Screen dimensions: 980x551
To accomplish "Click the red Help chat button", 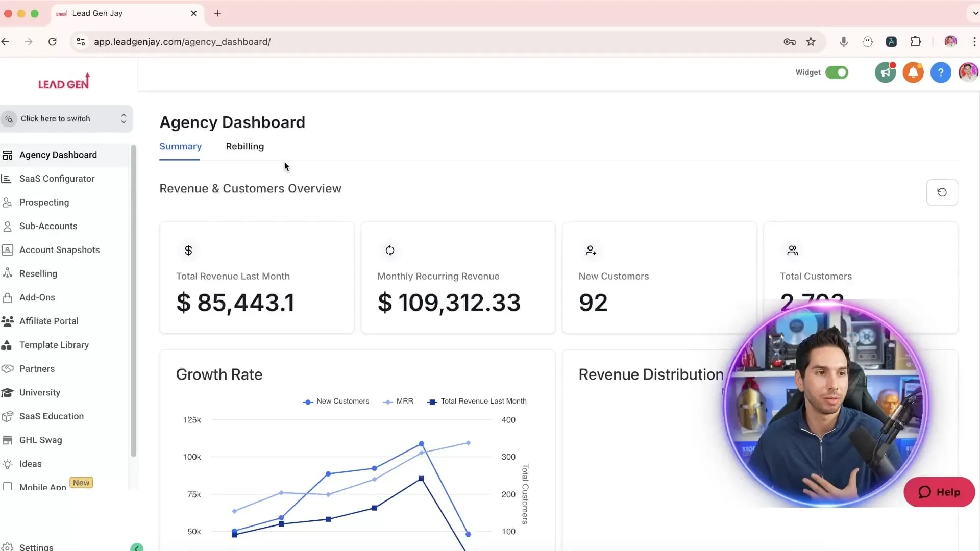I will pos(939,492).
